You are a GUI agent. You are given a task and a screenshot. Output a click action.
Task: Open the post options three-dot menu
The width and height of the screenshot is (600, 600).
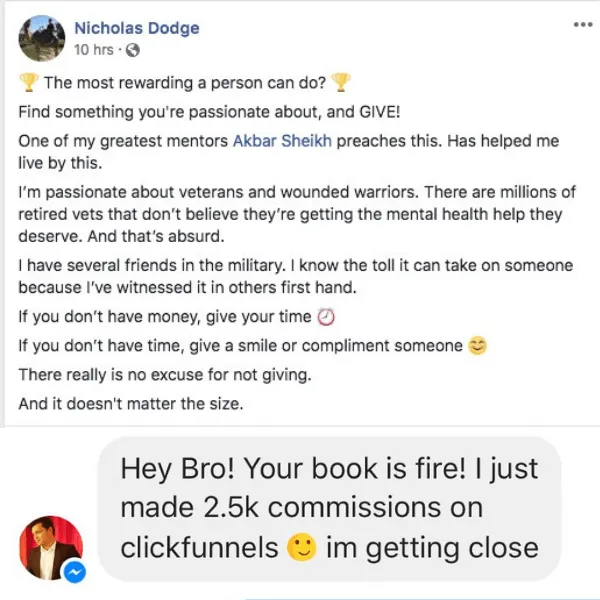tap(583, 25)
